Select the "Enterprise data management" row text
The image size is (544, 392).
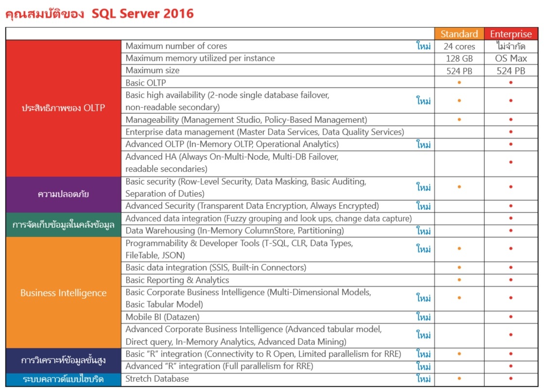click(265, 132)
